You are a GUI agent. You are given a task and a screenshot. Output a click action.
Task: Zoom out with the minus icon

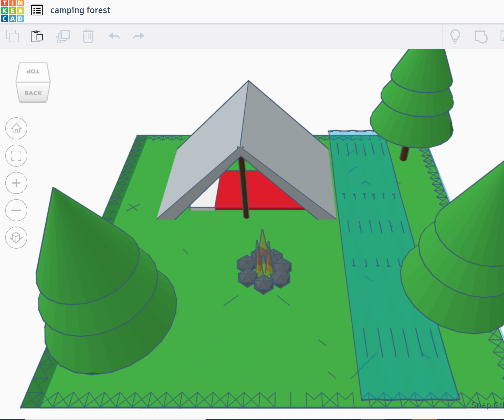(16, 210)
